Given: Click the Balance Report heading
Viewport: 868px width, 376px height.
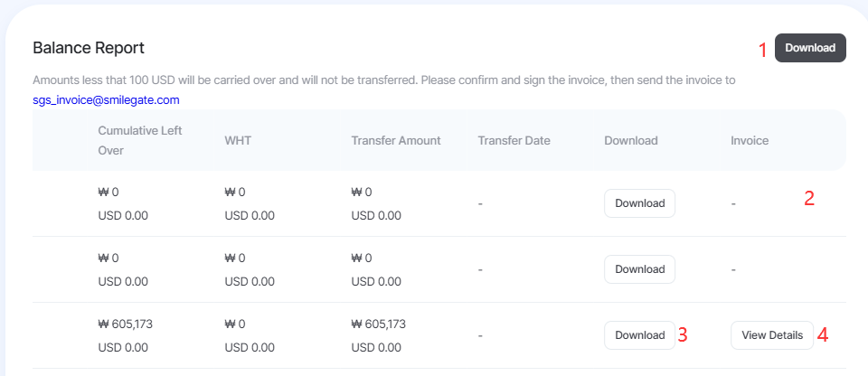Looking at the screenshot, I should [x=89, y=48].
